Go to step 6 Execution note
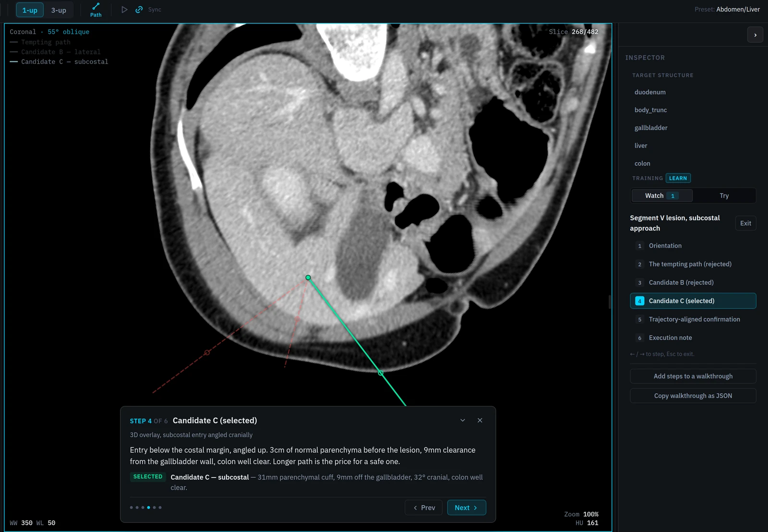768x532 pixels. (693, 338)
